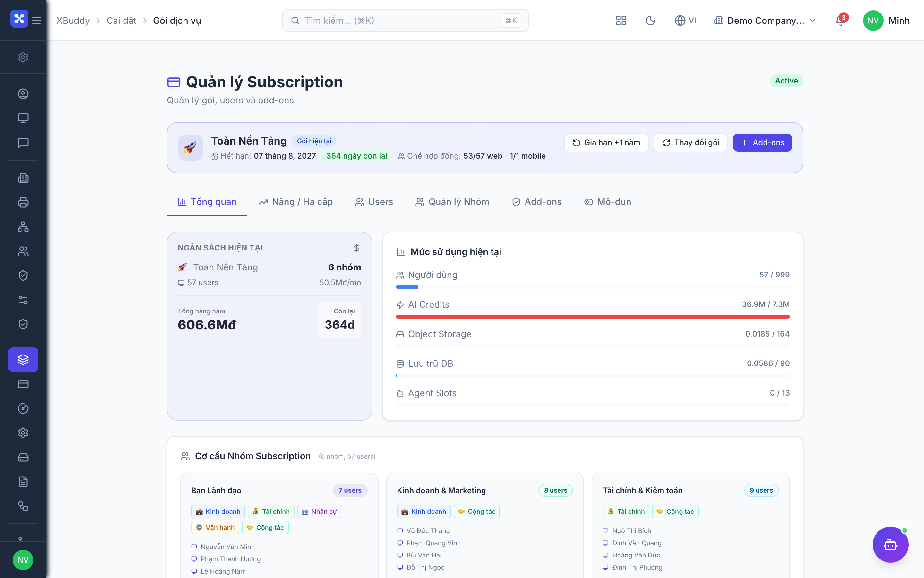Open the credit card billing sidebar icon
Image resolution: width=924 pixels, height=578 pixels.
click(23, 384)
